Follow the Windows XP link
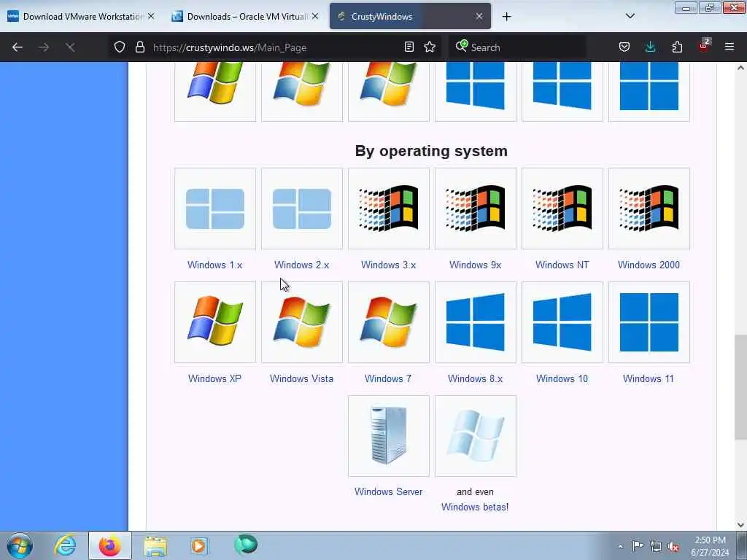 (215, 378)
